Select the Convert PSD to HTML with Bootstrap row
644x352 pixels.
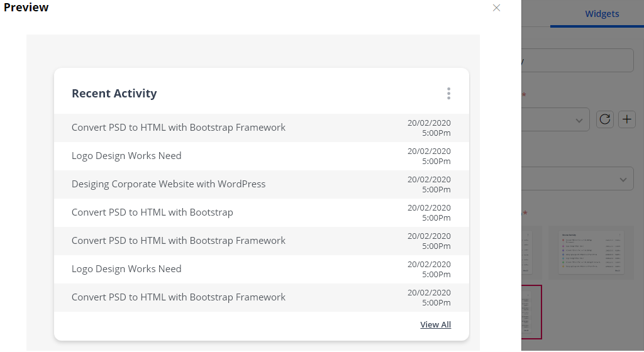pyautogui.click(x=152, y=212)
